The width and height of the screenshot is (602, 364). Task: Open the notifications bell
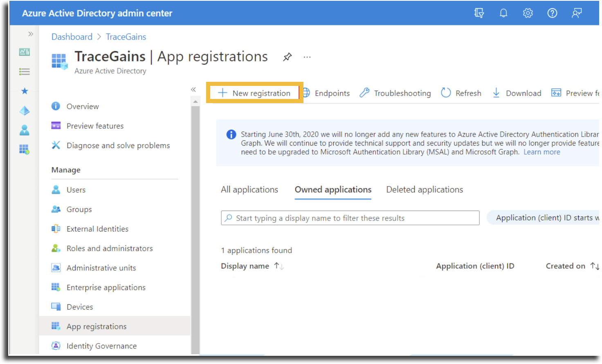pyautogui.click(x=503, y=13)
